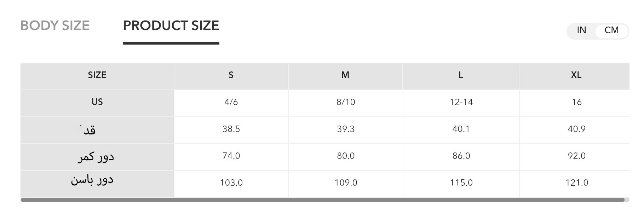This screenshot has width=644, height=208.
Task: Select the CM unit option
Action: (611, 30)
